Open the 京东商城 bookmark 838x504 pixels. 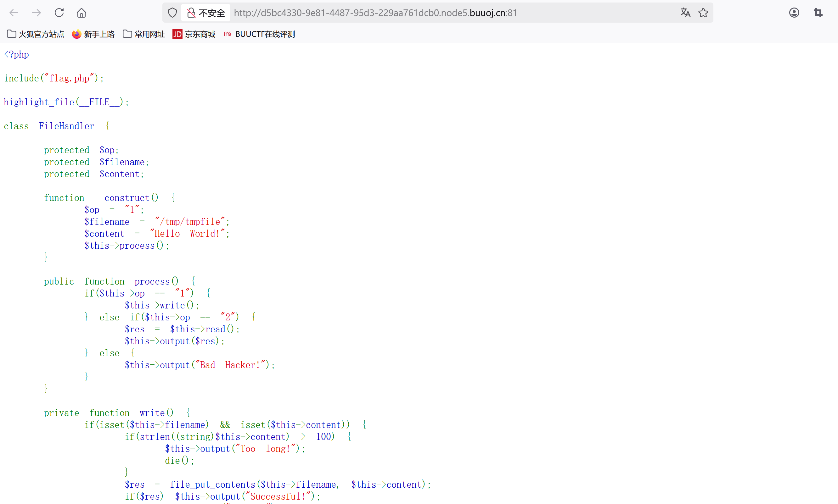[x=194, y=34]
